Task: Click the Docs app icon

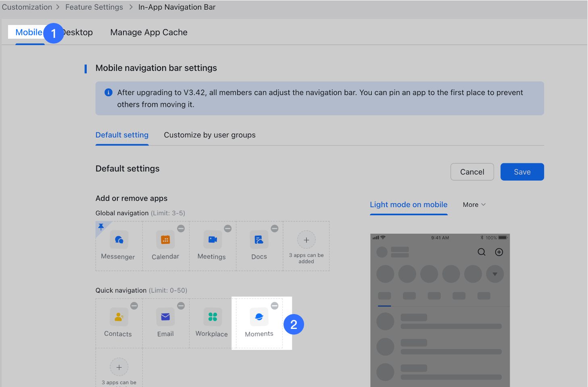Action: point(259,240)
